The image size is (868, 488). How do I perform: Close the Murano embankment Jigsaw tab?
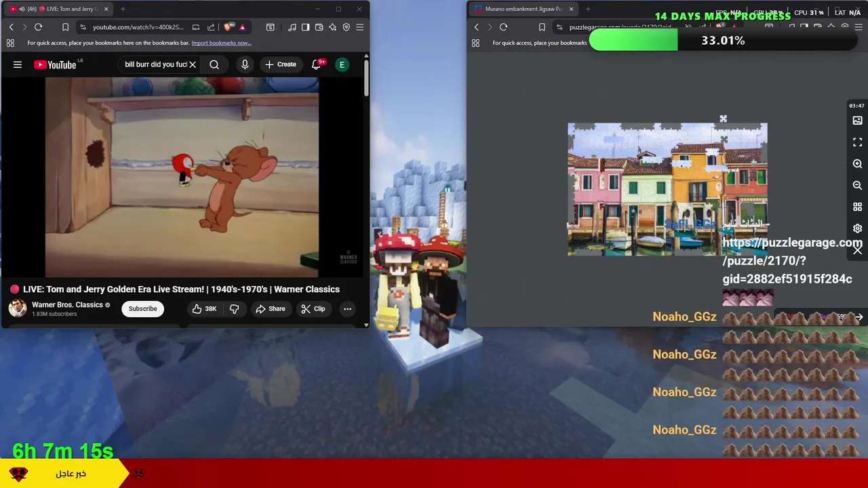[x=571, y=9]
